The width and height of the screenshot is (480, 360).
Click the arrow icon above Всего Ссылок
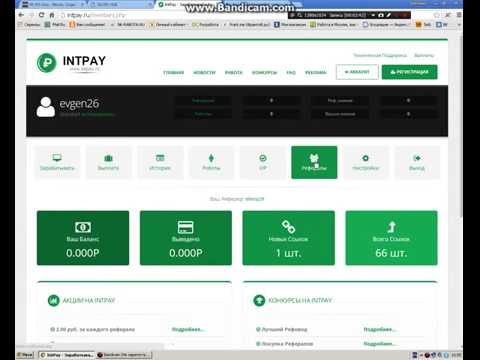391,227
